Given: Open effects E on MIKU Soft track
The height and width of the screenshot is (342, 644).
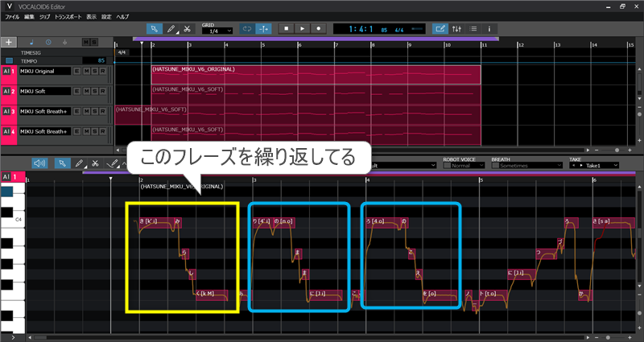Looking at the screenshot, I should [76, 91].
